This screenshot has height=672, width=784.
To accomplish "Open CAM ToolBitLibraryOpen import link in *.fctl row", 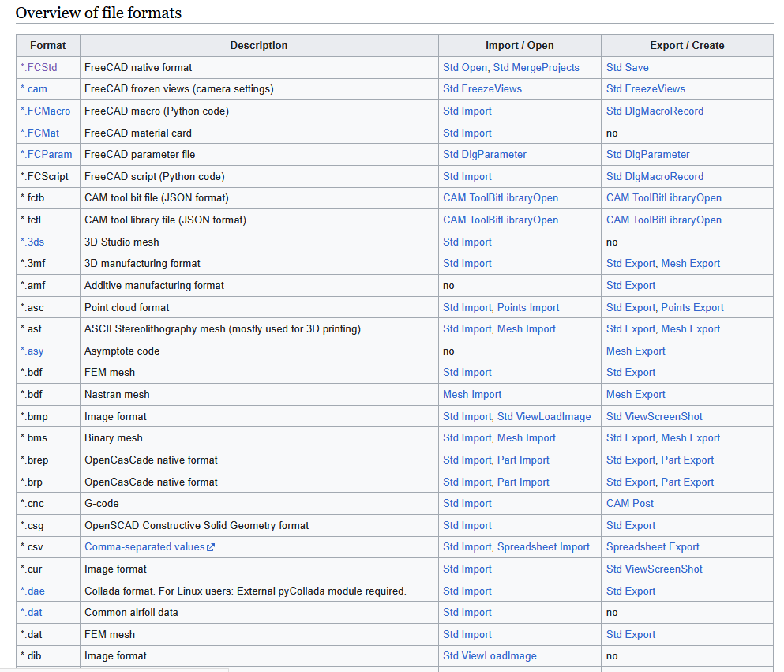I will pyautogui.click(x=501, y=220).
